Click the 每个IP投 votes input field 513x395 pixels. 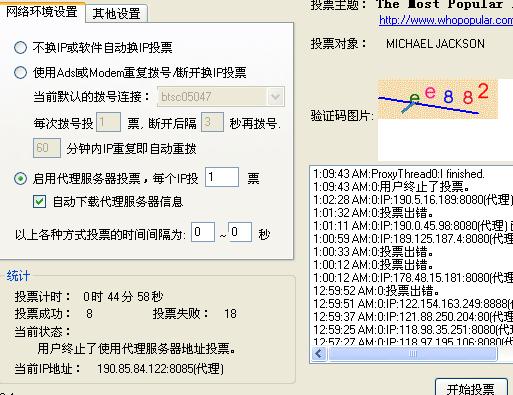point(222,177)
